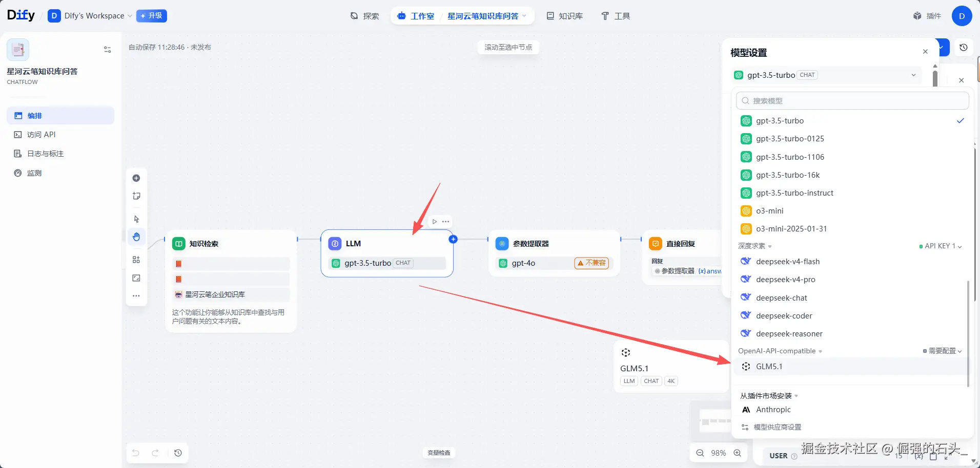Open the 知识库 tab
This screenshot has width=980, height=468.
pos(565,16)
